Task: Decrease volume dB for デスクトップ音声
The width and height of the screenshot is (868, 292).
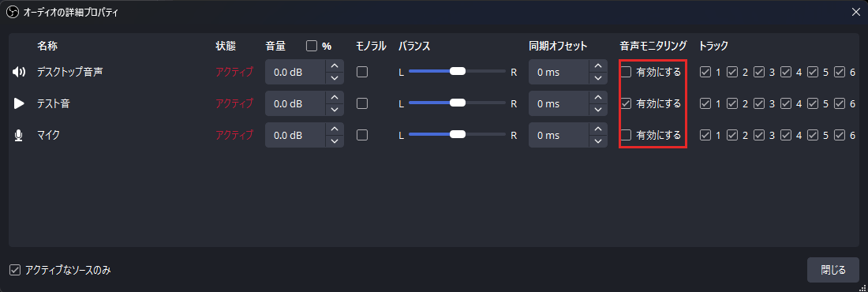Action: click(x=335, y=78)
